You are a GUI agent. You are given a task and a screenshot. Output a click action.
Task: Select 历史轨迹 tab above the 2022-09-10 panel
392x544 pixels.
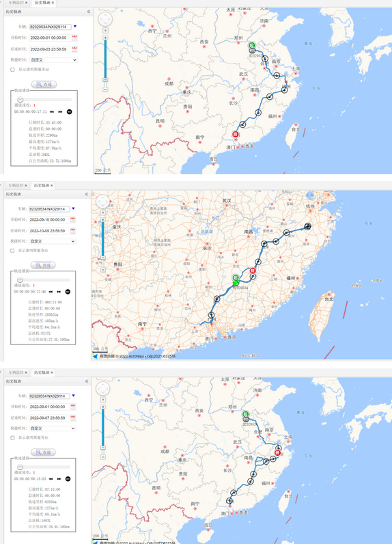(43, 186)
